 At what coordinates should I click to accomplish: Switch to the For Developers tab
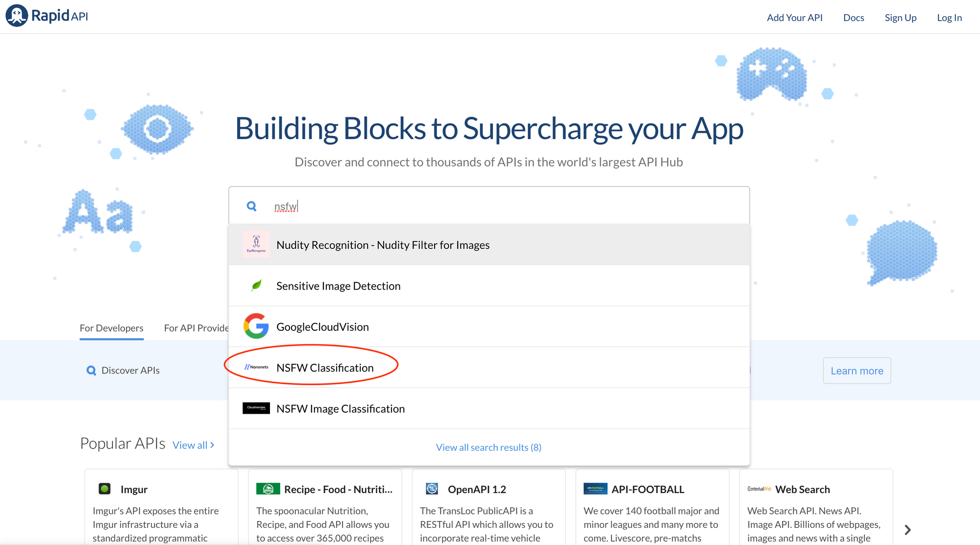[112, 328]
